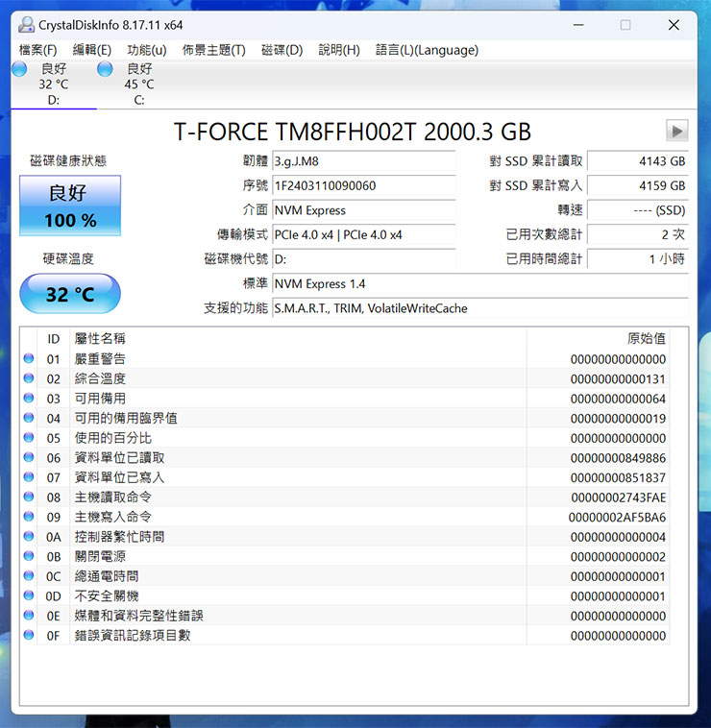Viewport: 711px width, 728px height.
Task: Select the 0F 錯誤資訊記錄項目數 row name
Action: pyautogui.click(x=133, y=635)
